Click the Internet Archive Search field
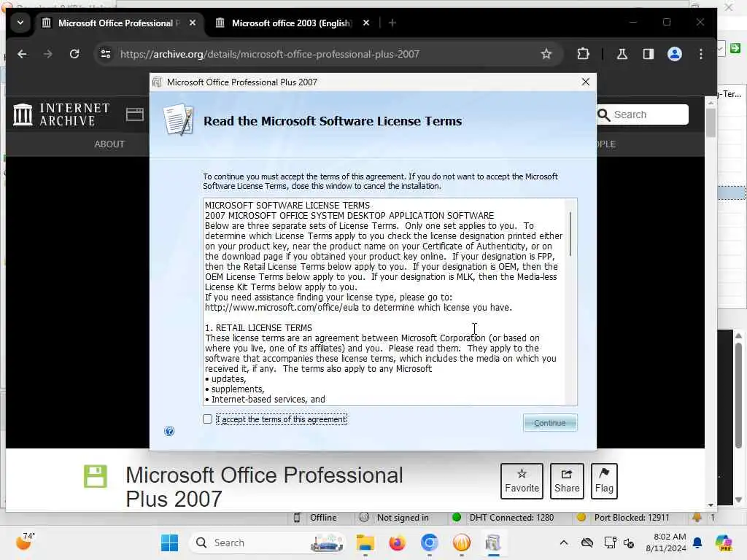Viewport: 747px width, 560px height. 642,114
